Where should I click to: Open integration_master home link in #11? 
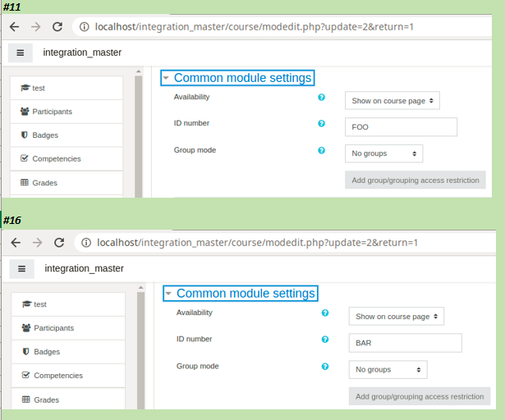point(82,52)
